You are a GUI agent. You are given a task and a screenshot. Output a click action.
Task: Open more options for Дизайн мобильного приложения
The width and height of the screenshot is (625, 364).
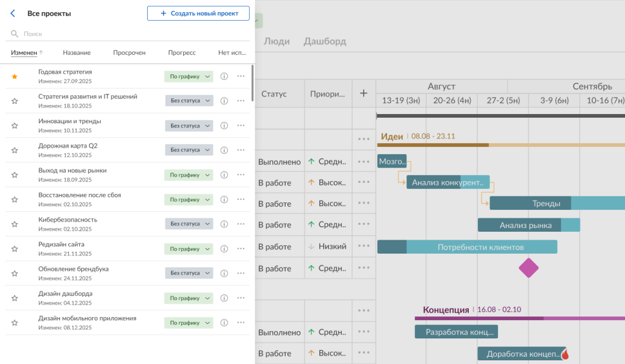point(240,323)
